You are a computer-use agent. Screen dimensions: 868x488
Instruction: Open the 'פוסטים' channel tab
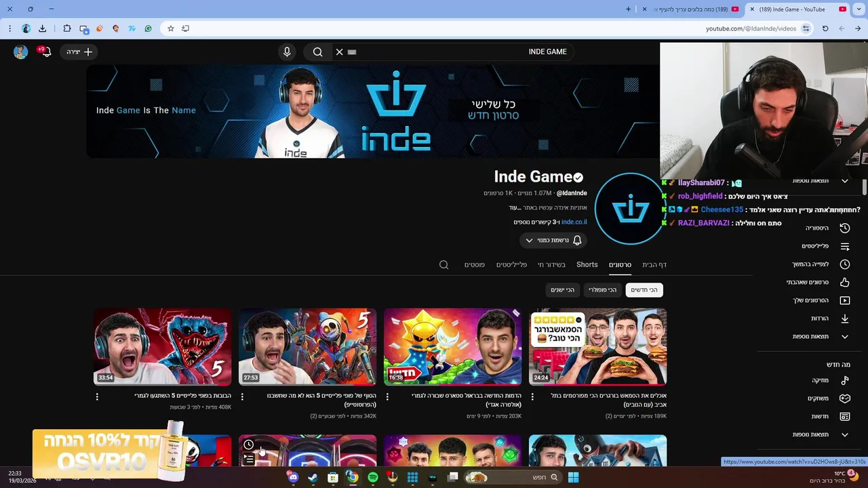pos(475,265)
